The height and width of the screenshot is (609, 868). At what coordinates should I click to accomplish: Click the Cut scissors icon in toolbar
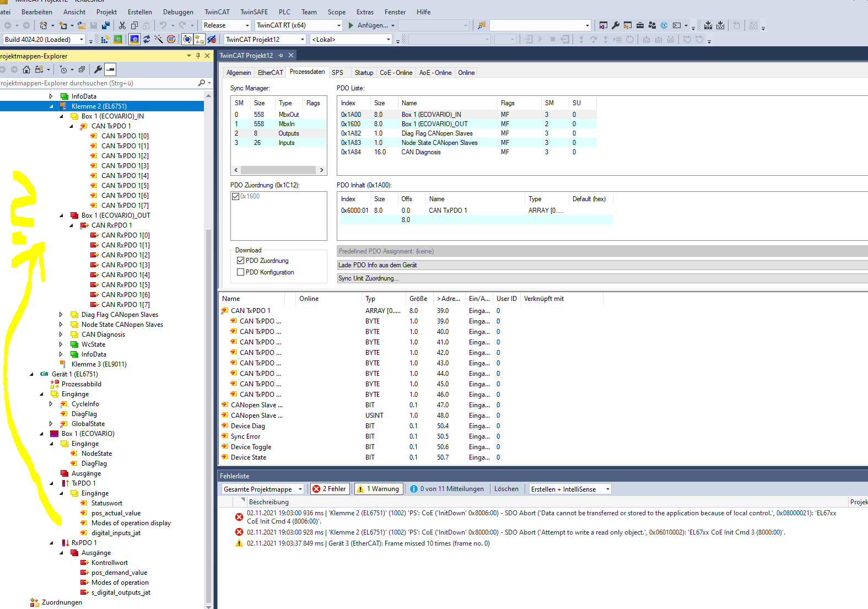coord(122,25)
